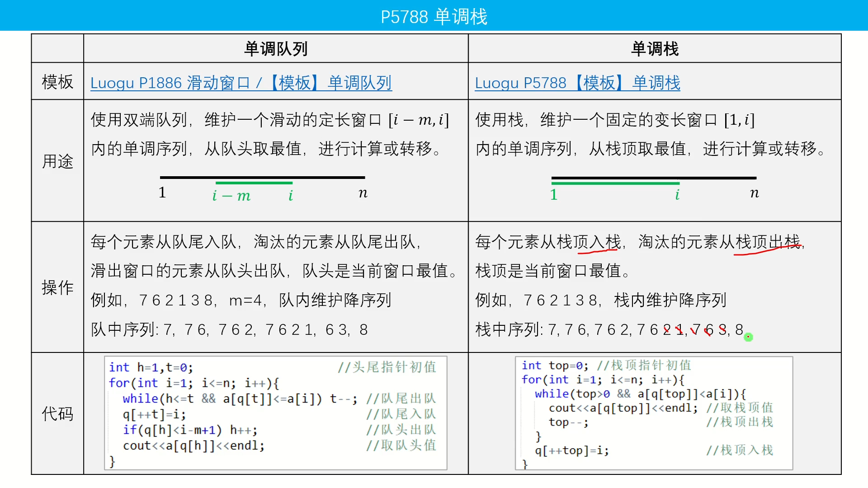Click the underlined text '每个元素从栈顶入栈'
The height and width of the screenshot is (488, 868).
pyautogui.click(x=548, y=242)
